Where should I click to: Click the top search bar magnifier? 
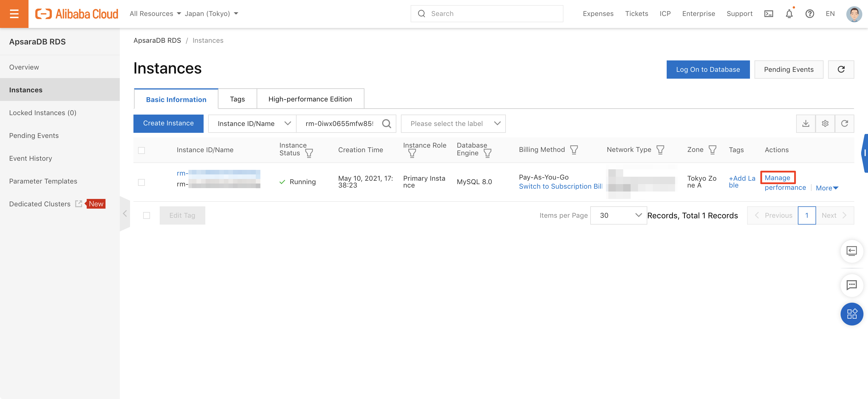tap(421, 13)
